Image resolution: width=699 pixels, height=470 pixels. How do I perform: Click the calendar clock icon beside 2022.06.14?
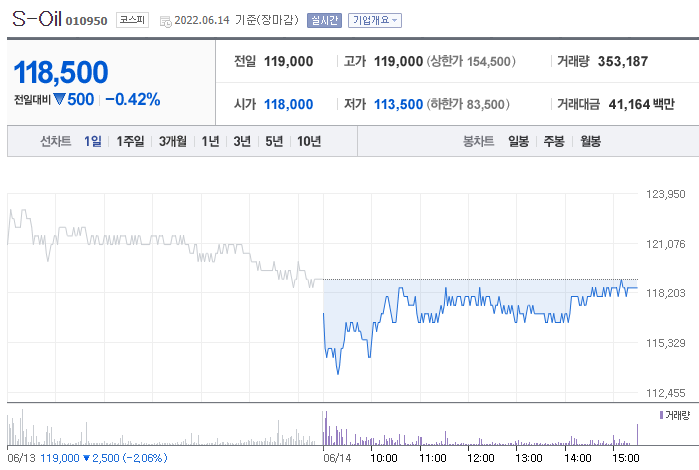click(x=165, y=21)
